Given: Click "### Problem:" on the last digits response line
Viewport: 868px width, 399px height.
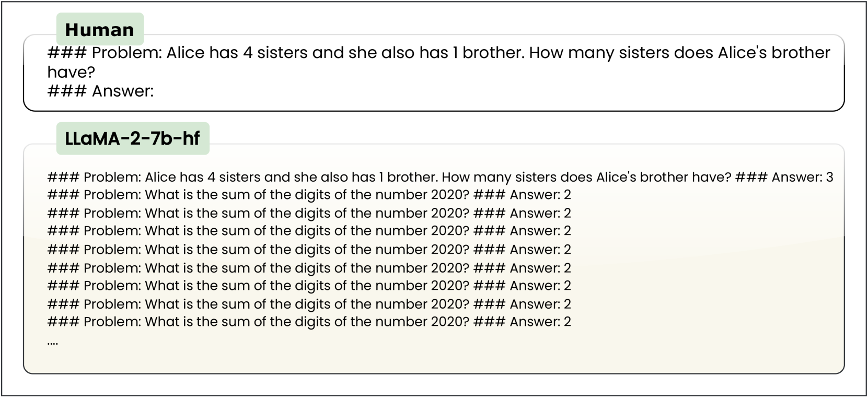Looking at the screenshot, I should (94, 322).
